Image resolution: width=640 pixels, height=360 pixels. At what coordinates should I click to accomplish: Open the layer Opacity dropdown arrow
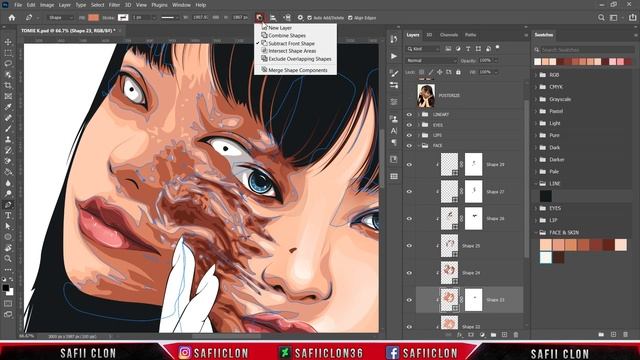(496, 60)
